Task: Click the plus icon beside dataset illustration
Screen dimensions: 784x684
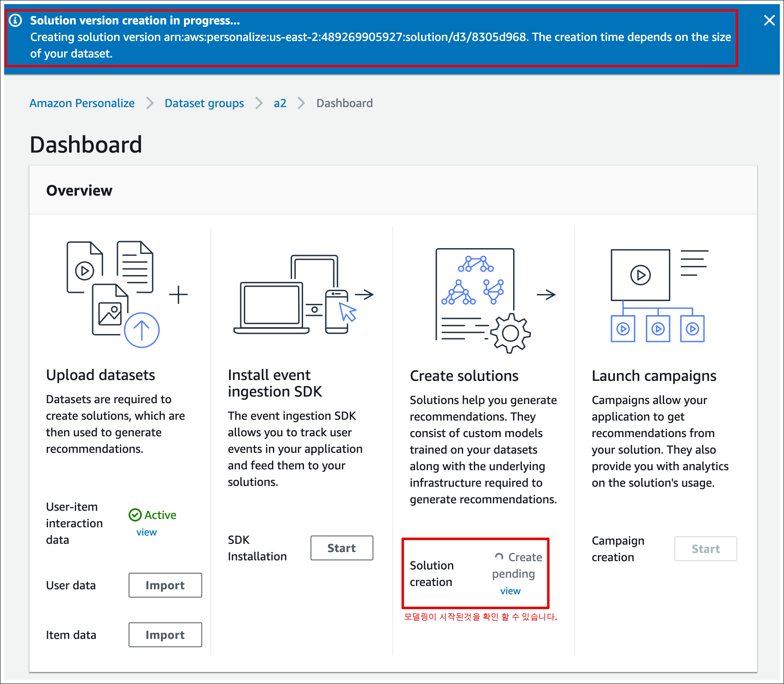Action: (x=179, y=294)
